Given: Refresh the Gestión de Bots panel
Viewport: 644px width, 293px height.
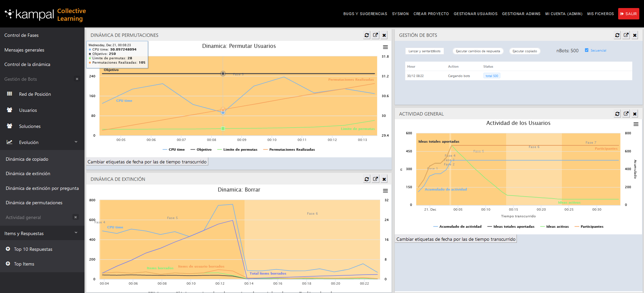Looking at the screenshot, I should click(x=617, y=35).
